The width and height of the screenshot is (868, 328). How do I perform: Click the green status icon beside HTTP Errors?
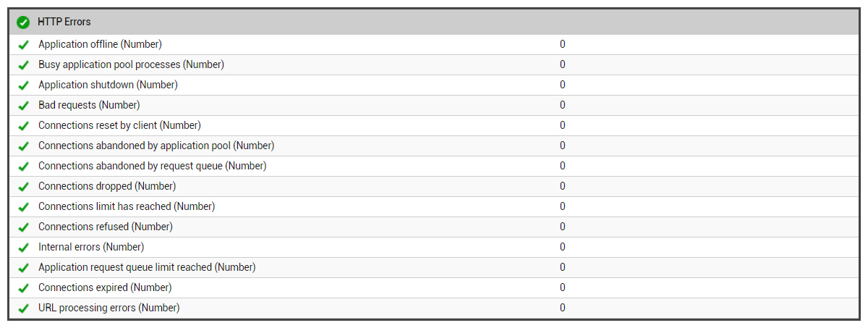click(x=23, y=22)
